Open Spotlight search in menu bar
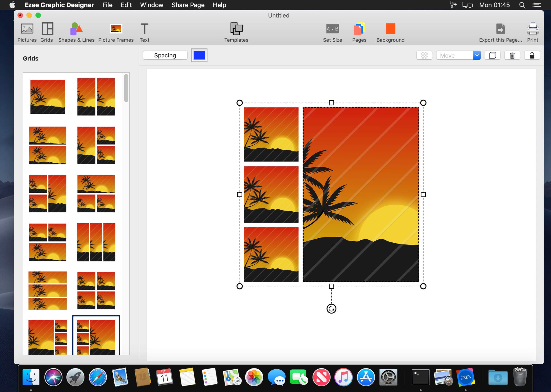The height and width of the screenshot is (392, 551). pyautogui.click(x=522, y=5)
